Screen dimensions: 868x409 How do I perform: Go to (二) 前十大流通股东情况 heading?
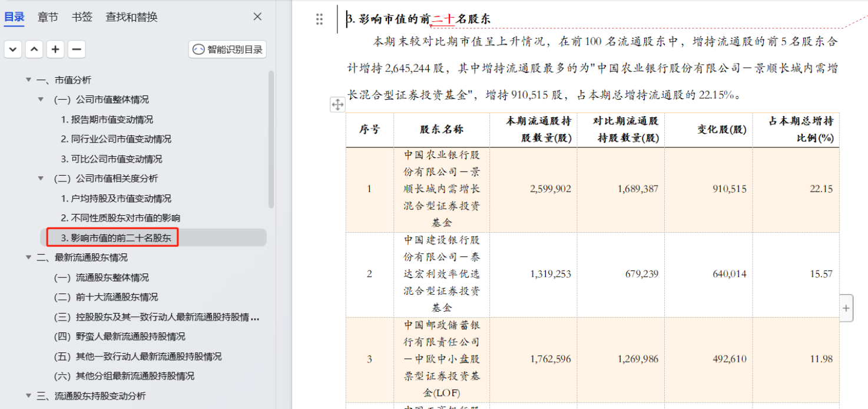[106, 296]
